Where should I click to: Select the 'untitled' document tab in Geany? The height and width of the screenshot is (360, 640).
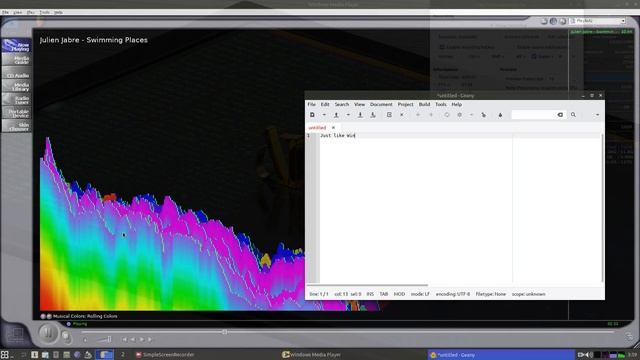pyautogui.click(x=317, y=128)
